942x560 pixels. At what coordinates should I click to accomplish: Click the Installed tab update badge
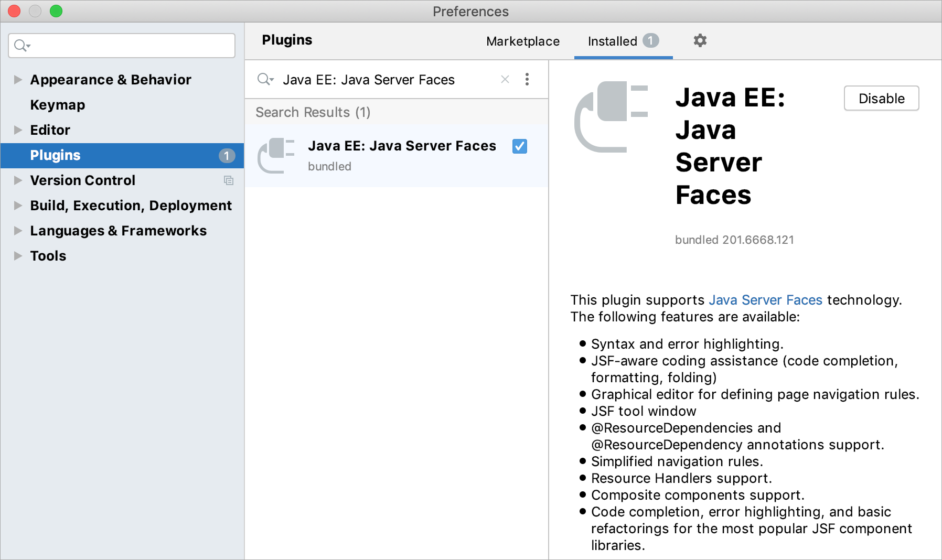651,40
